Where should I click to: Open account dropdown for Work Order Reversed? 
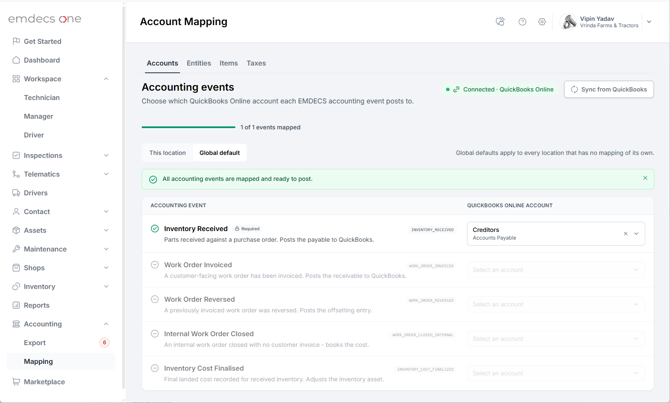pos(556,304)
